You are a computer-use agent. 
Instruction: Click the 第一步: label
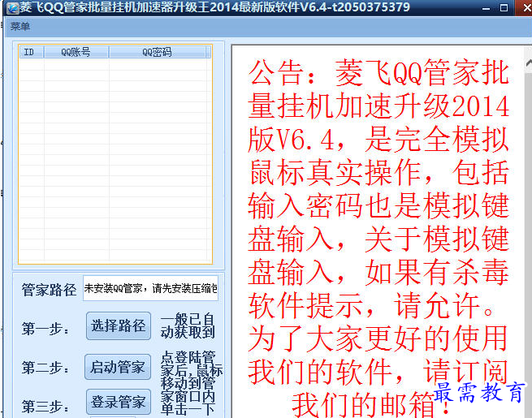[45, 328]
